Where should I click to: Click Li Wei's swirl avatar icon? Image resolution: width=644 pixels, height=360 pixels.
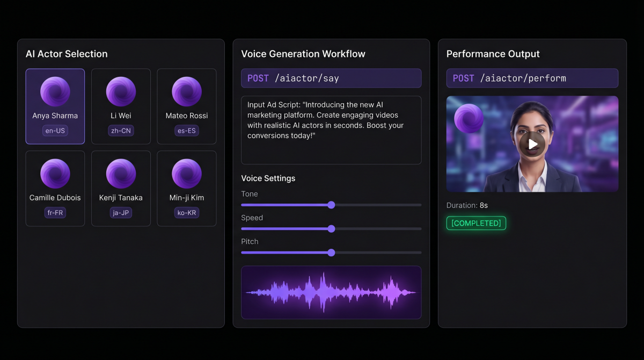[x=121, y=91]
